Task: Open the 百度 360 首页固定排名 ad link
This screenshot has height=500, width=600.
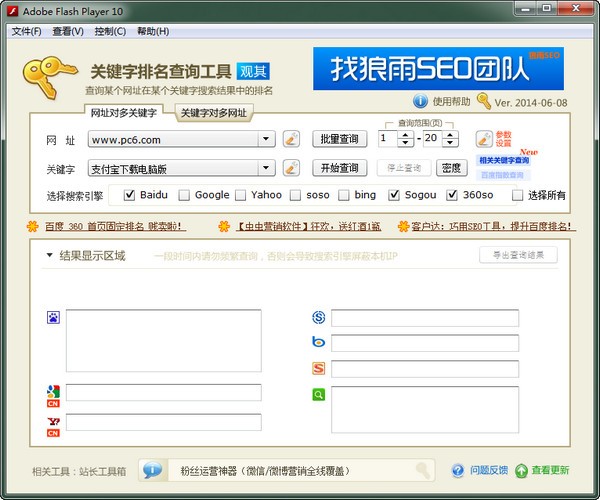Action: click(x=115, y=226)
